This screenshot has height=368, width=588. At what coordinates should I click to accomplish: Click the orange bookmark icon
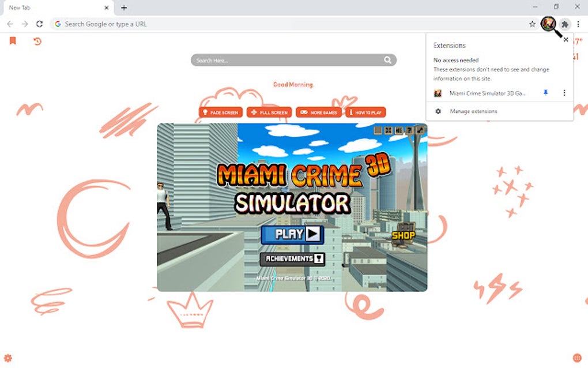click(x=13, y=40)
